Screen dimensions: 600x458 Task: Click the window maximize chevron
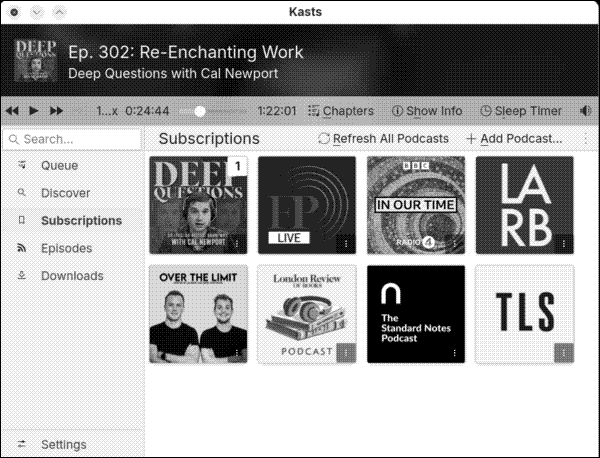click(x=59, y=13)
